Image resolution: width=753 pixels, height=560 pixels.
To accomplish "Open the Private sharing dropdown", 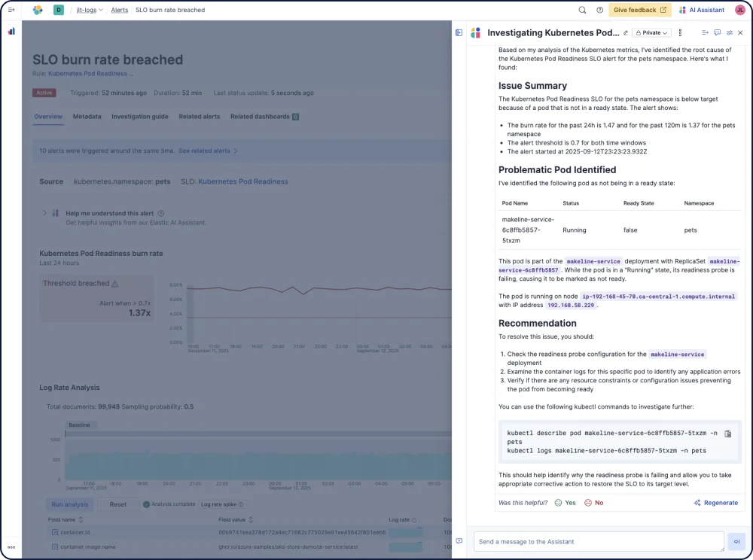I will point(651,32).
